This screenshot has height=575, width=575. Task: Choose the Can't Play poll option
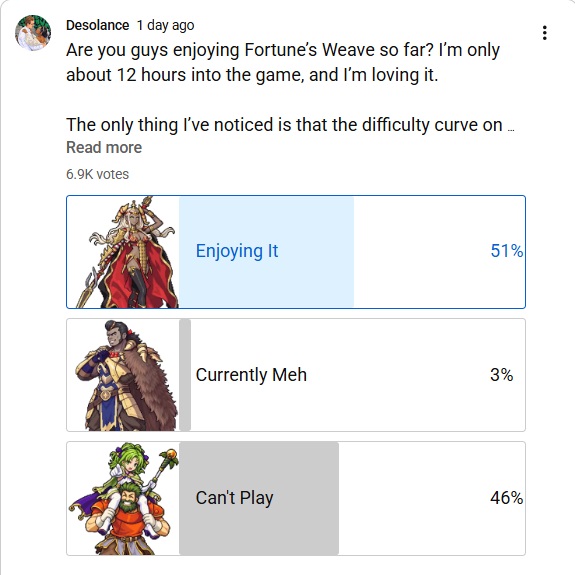pos(296,498)
